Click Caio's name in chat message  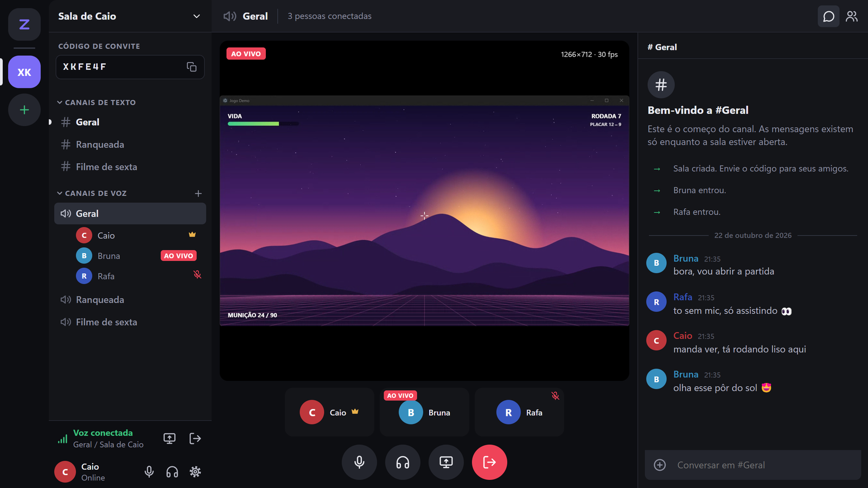pyautogui.click(x=682, y=336)
